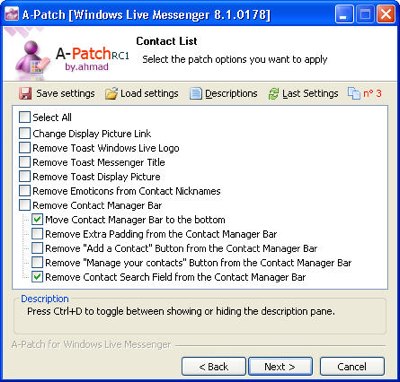
Task: Click the Next > button
Action: pos(280,367)
